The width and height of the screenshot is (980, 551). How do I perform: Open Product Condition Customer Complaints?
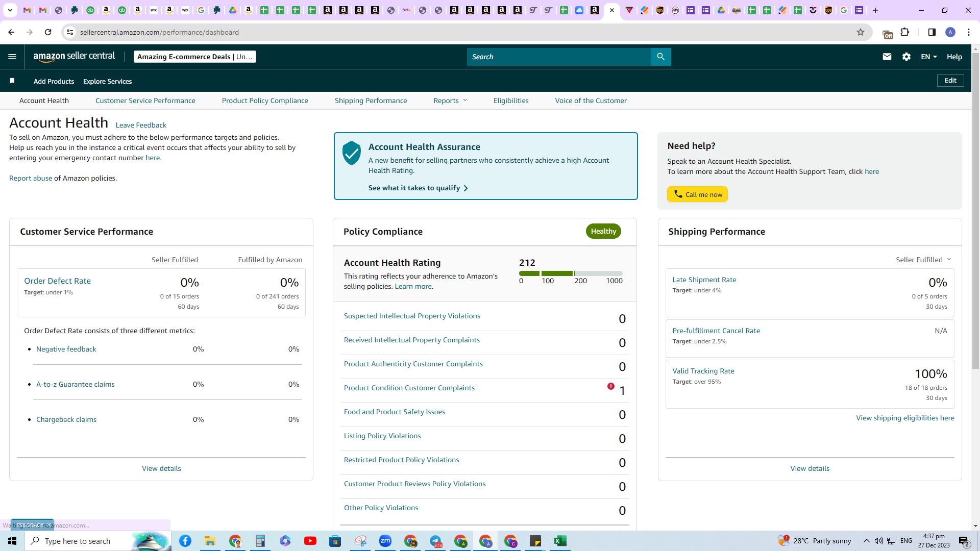point(409,388)
